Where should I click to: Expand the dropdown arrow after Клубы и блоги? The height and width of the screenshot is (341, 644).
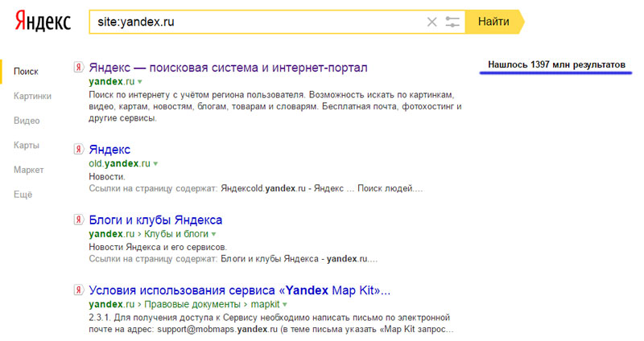pyautogui.click(x=213, y=234)
